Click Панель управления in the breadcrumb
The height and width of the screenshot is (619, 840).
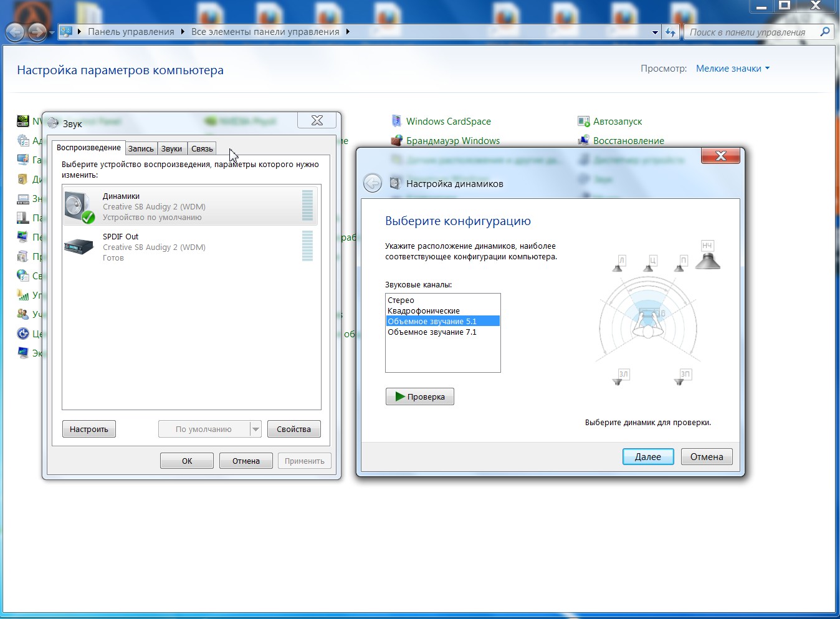131,32
